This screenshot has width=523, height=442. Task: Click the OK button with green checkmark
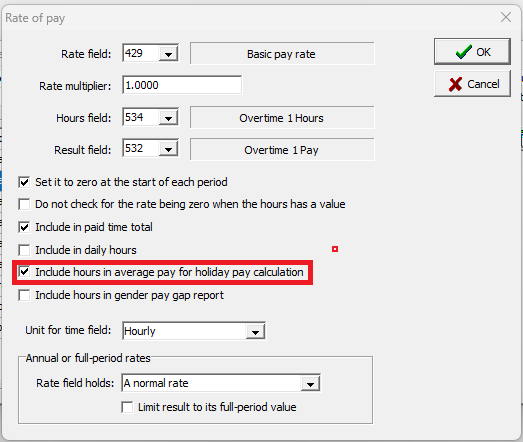point(472,52)
